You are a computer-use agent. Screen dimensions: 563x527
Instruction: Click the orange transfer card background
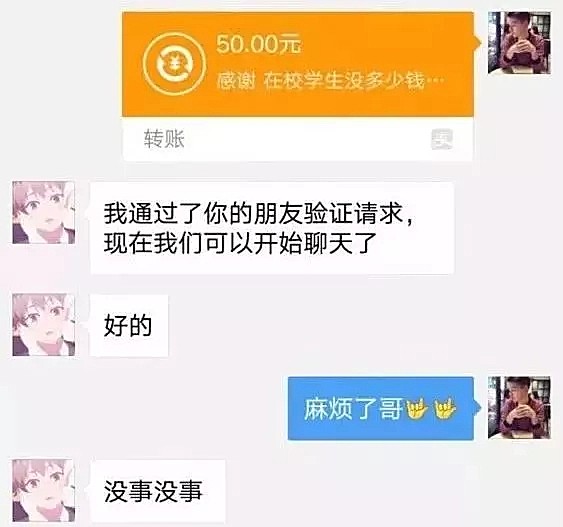pyautogui.click(x=298, y=64)
